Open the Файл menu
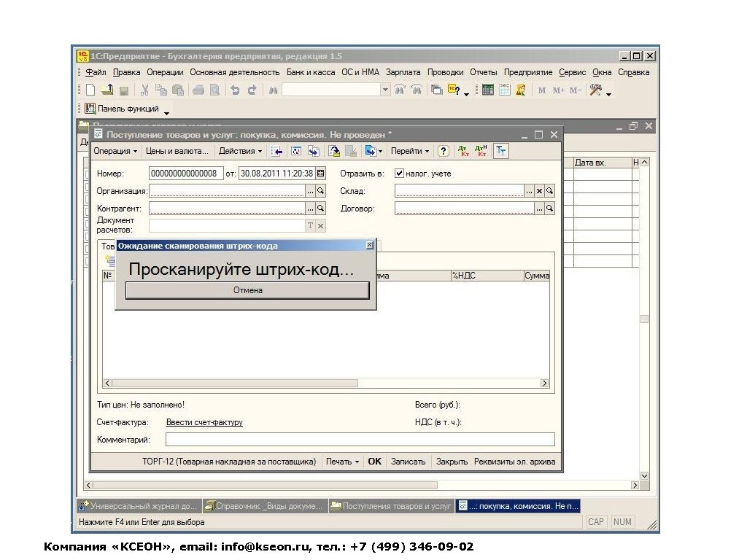The image size is (747, 560). click(96, 72)
